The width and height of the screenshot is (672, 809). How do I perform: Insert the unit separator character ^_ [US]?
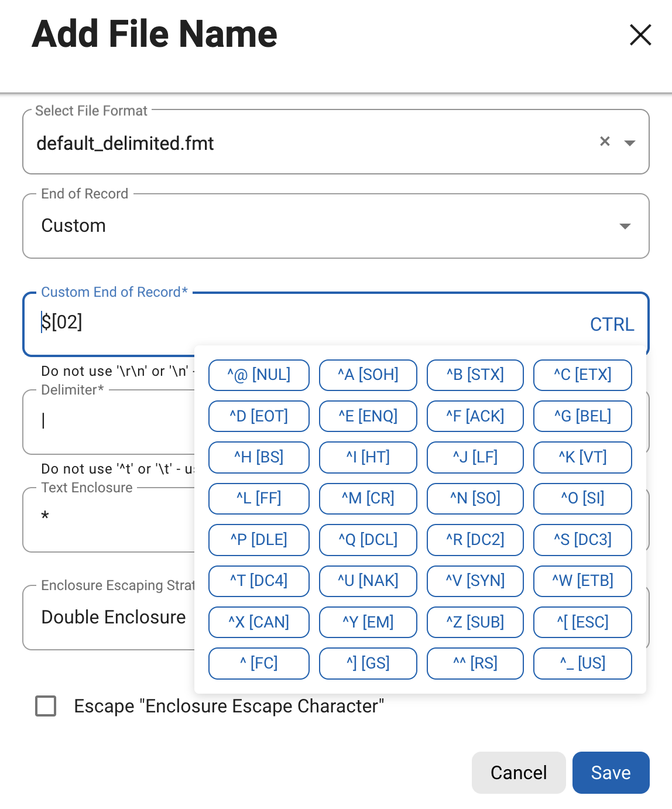click(x=582, y=663)
